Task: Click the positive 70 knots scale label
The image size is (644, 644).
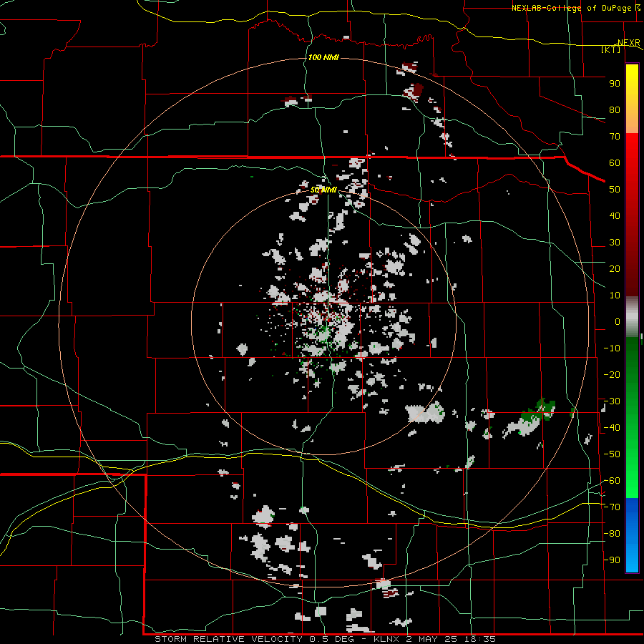Action: click(x=615, y=137)
